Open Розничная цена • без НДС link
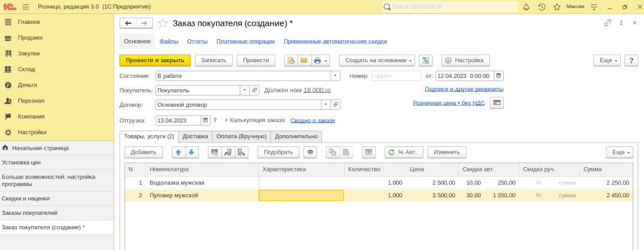This screenshot has width=644, height=250. click(449, 103)
